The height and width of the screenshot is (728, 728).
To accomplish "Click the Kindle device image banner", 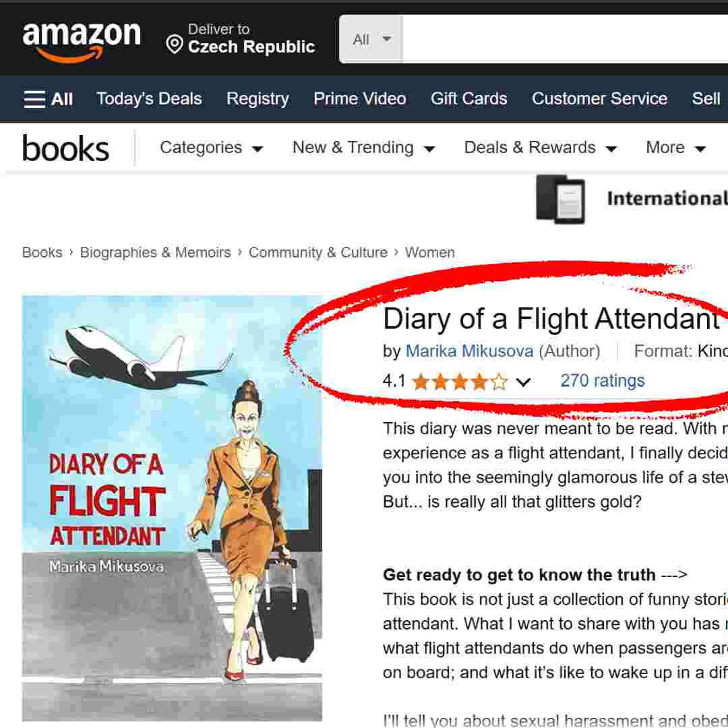I will coord(560,199).
